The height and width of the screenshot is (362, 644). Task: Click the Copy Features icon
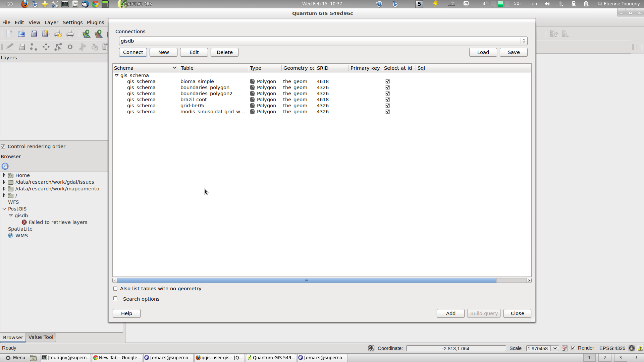[94, 47]
